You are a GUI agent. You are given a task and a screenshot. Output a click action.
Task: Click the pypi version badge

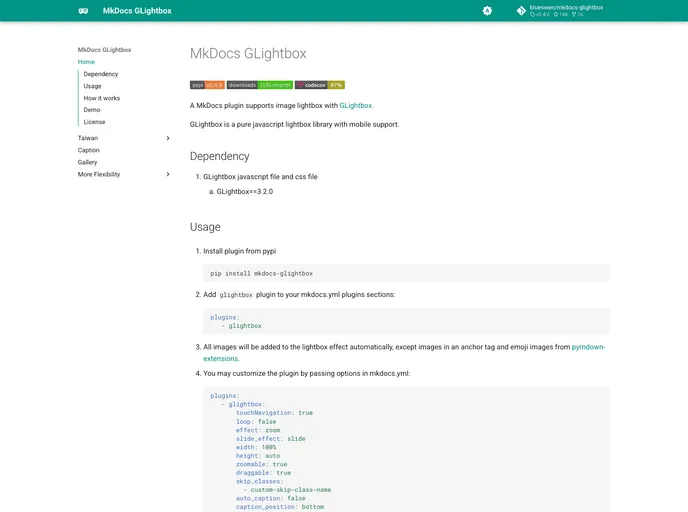click(208, 85)
